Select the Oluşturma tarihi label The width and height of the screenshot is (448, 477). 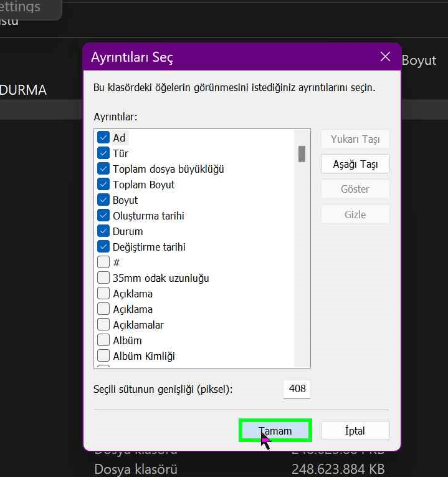coord(149,216)
